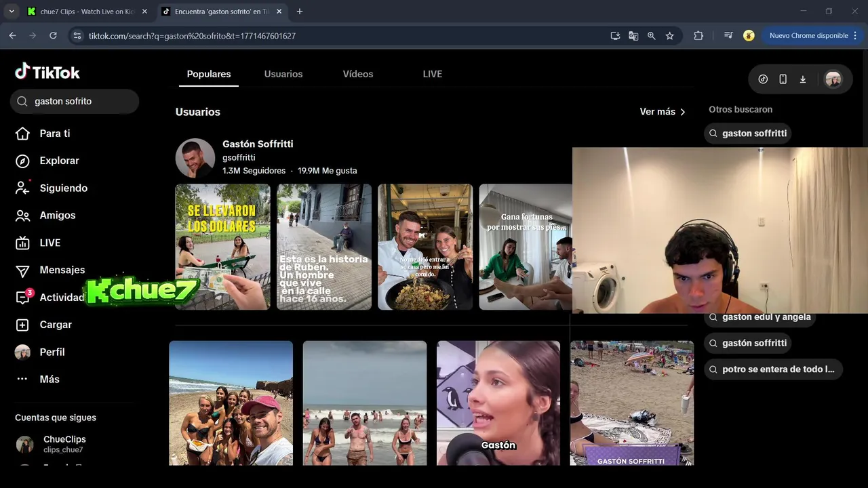Viewport: 868px width, 488px height.
Task: Close the chue7 Clips tab
Action: coord(144,12)
